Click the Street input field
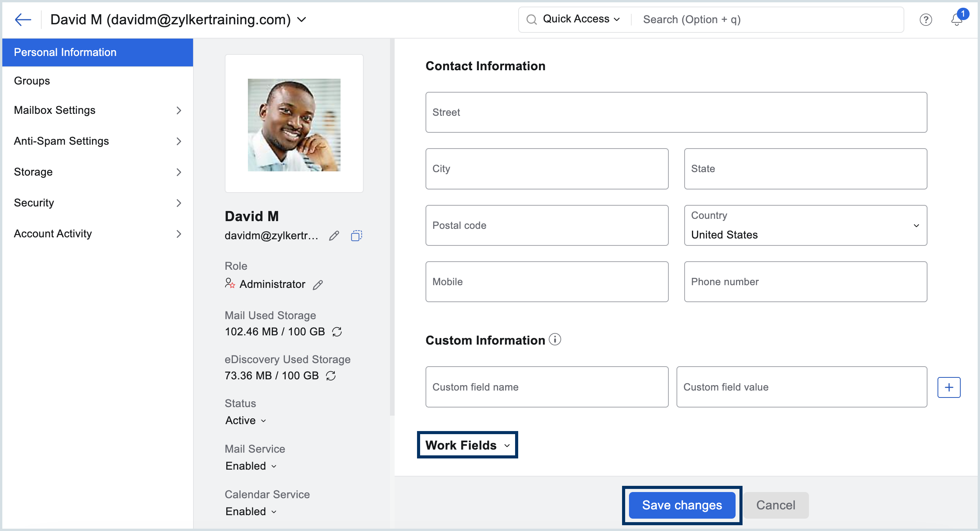 (676, 112)
